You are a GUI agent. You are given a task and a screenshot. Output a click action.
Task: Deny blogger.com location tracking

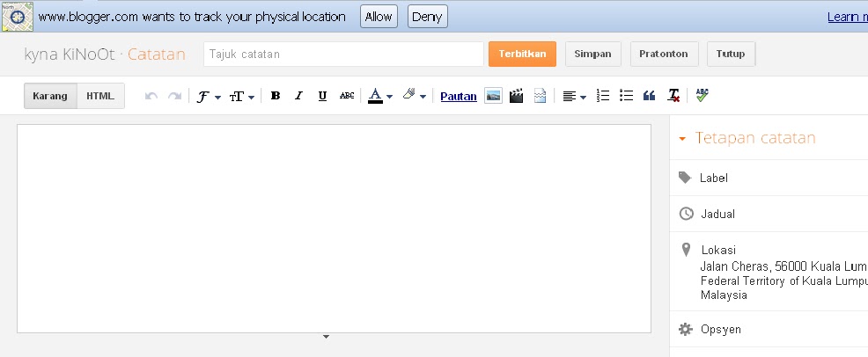(x=427, y=17)
